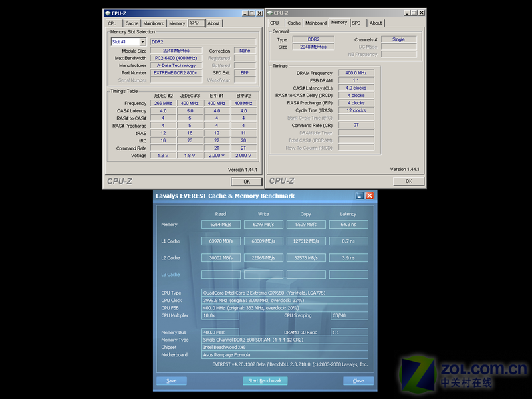
Task: Switch to SPD tab in right CPU-Z window
Action: coord(358,23)
